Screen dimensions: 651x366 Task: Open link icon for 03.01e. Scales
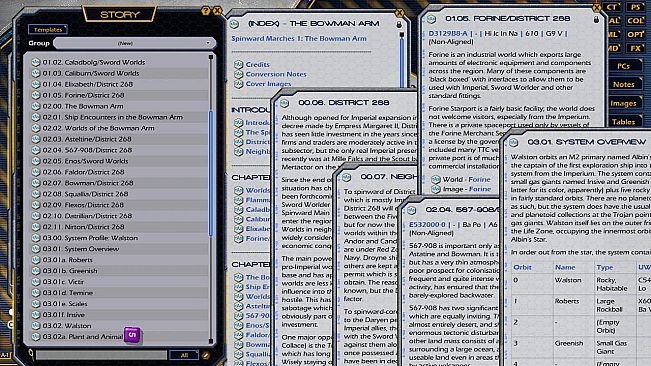36,304
